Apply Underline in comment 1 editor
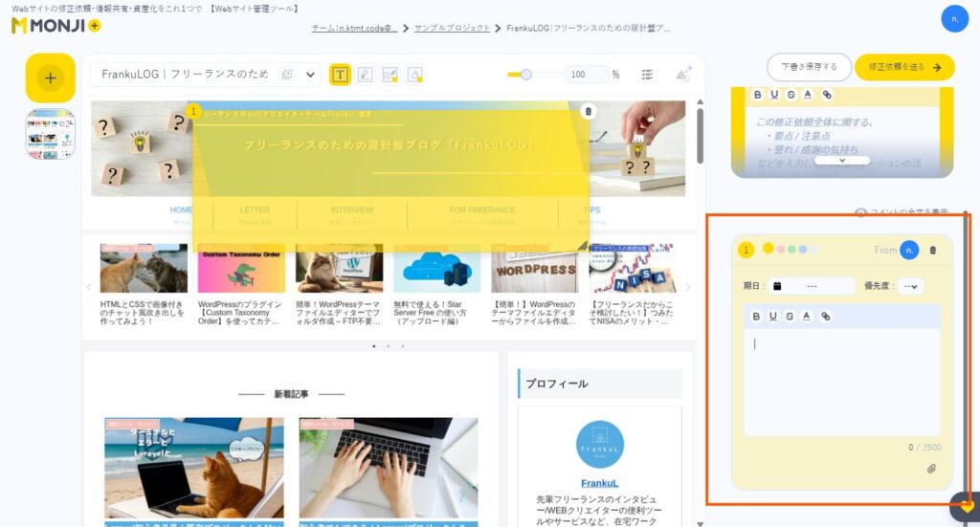 pyautogui.click(x=773, y=317)
